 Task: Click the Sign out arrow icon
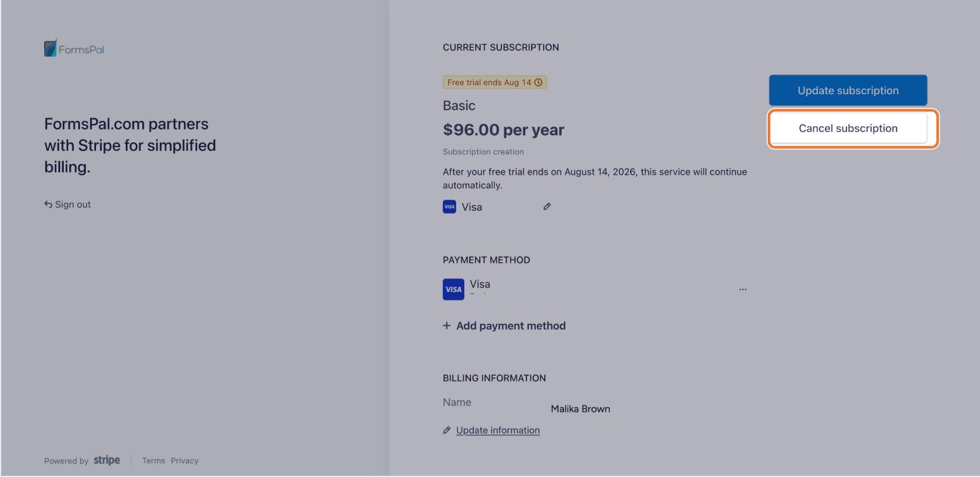coord(48,204)
